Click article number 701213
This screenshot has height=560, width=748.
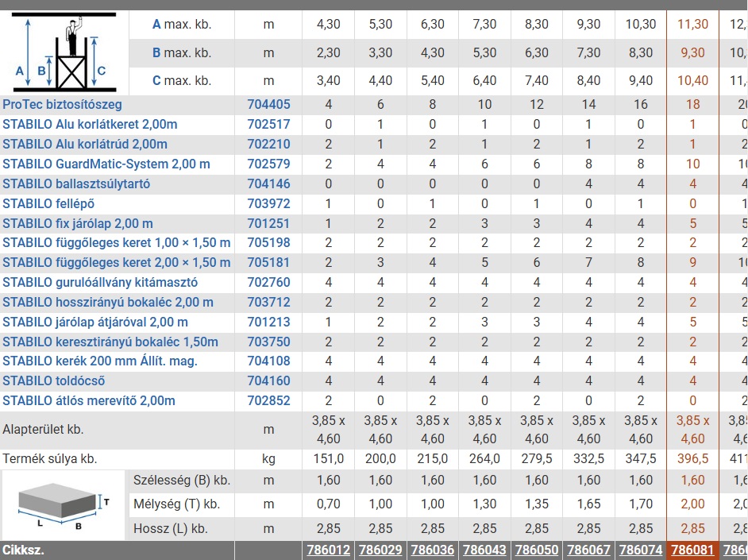pyautogui.click(x=268, y=322)
